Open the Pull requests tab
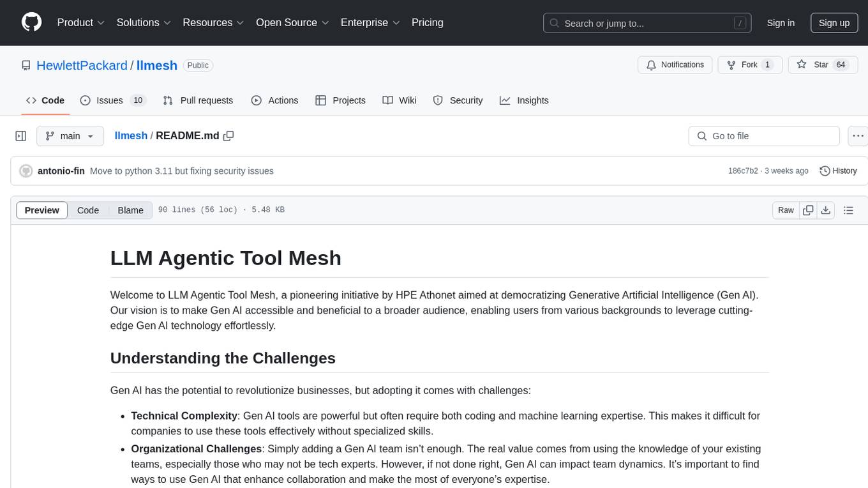Image resolution: width=868 pixels, height=488 pixels. 198,100
